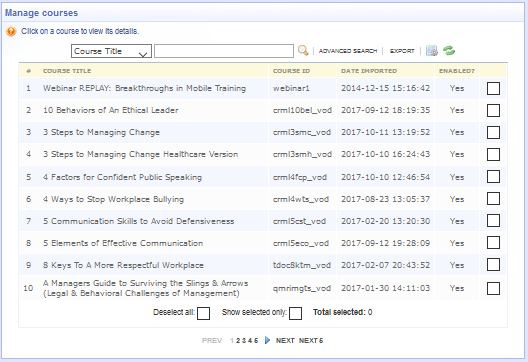Check box for 5 Communication Skills row

click(493, 221)
